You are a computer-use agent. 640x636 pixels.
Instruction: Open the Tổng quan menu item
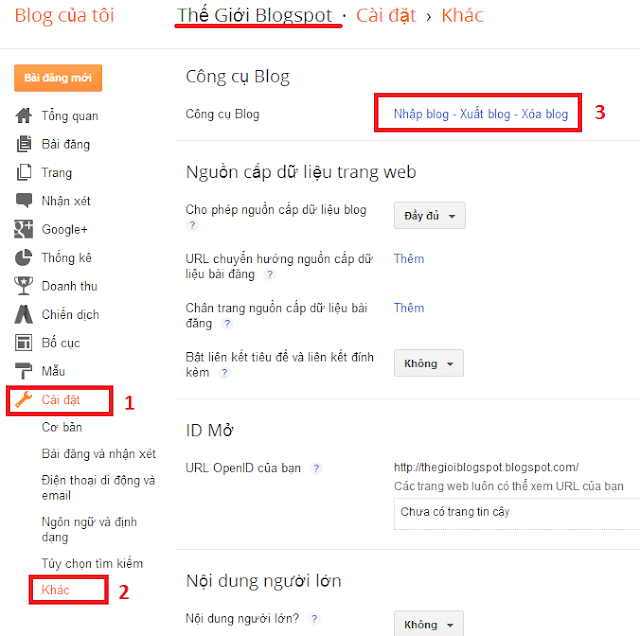tap(70, 116)
